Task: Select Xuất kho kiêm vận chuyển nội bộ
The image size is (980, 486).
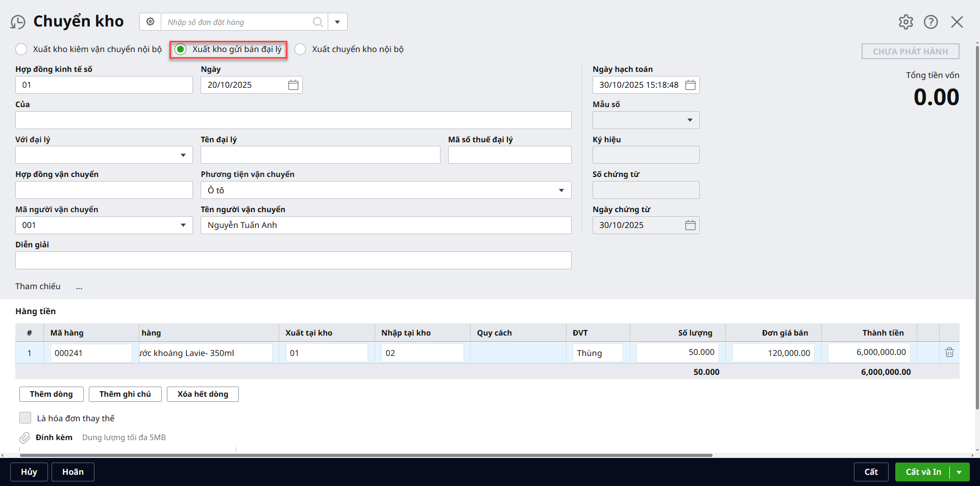Action: (21, 49)
